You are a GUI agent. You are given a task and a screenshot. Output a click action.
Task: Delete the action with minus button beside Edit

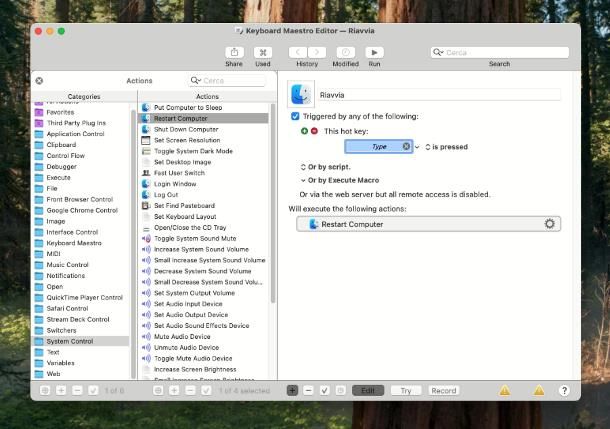coord(308,390)
